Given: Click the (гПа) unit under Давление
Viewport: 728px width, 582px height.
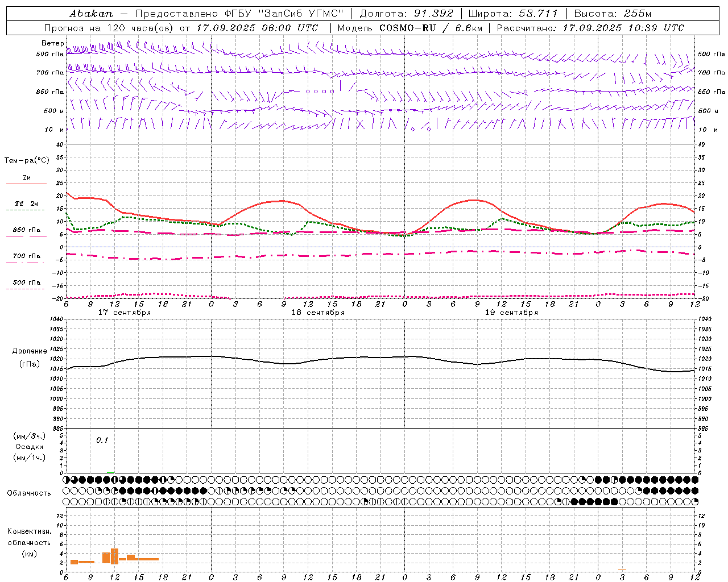Looking at the screenshot, I should click(30, 364).
